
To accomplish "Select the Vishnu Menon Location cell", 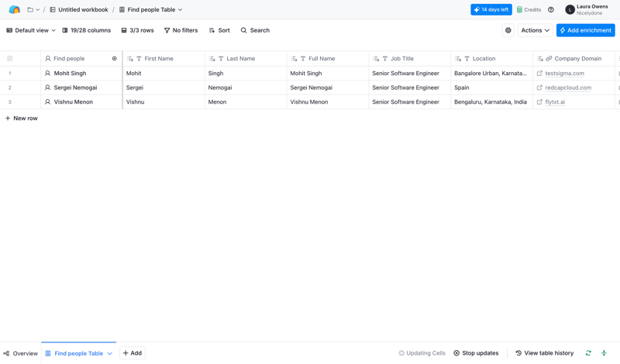I will (491, 102).
